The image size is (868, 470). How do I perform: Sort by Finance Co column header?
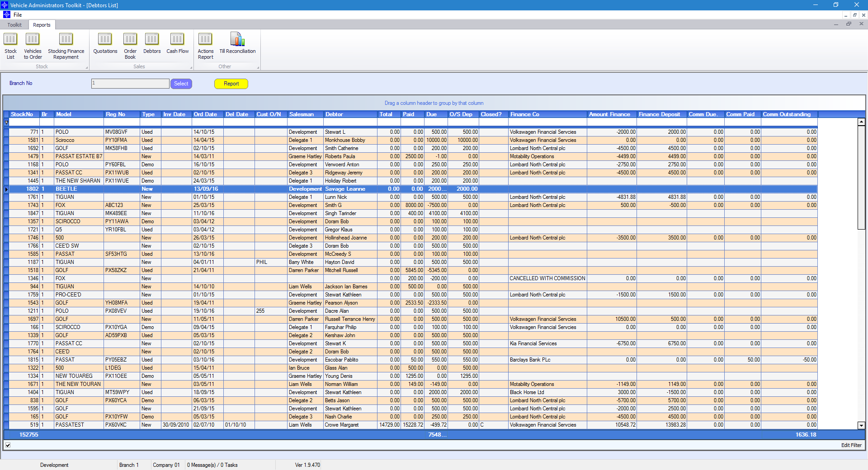pos(548,114)
